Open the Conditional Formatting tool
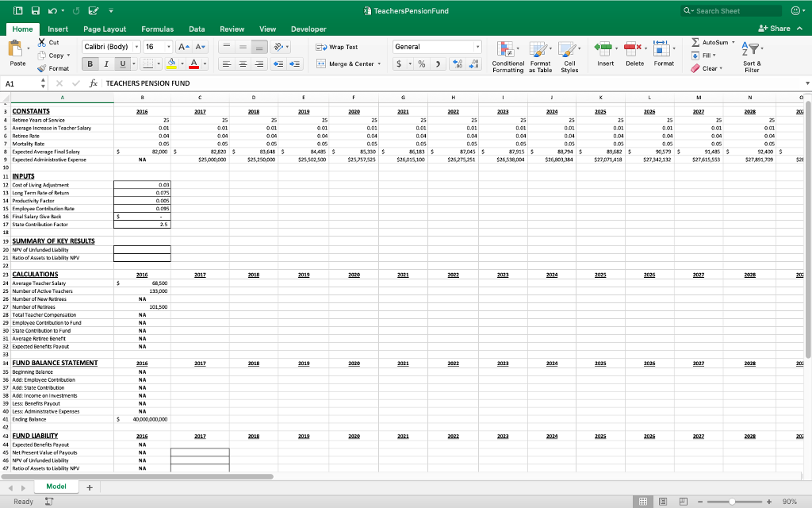 (505, 57)
